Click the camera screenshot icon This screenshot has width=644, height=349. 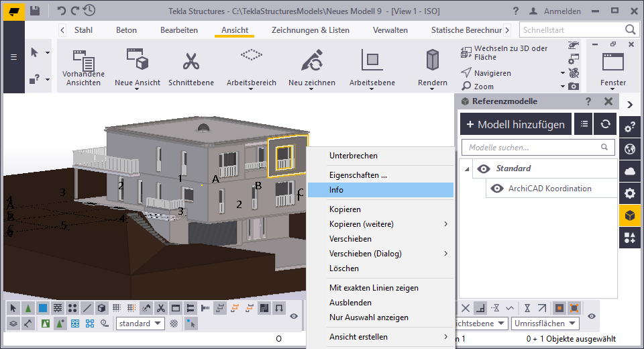[574, 87]
